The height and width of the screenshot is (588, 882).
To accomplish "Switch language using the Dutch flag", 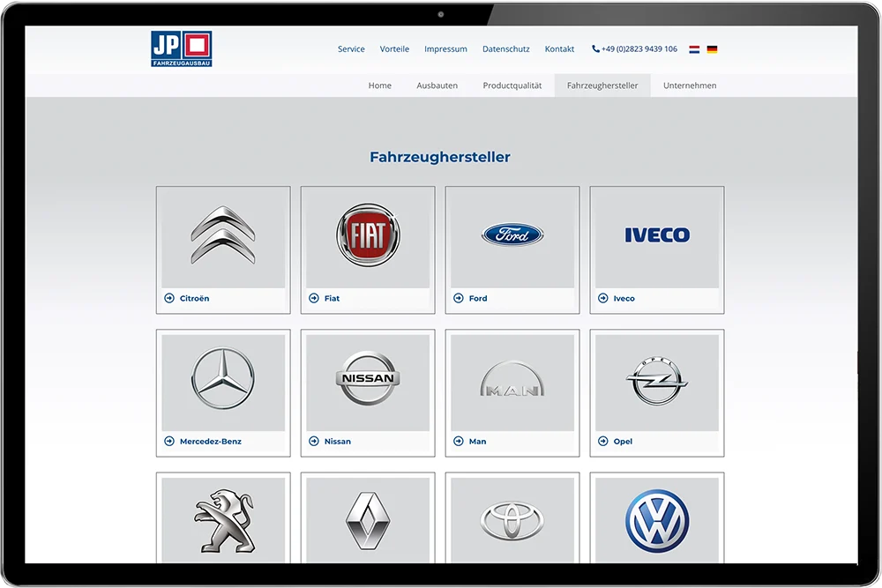I will (x=695, y=49).
